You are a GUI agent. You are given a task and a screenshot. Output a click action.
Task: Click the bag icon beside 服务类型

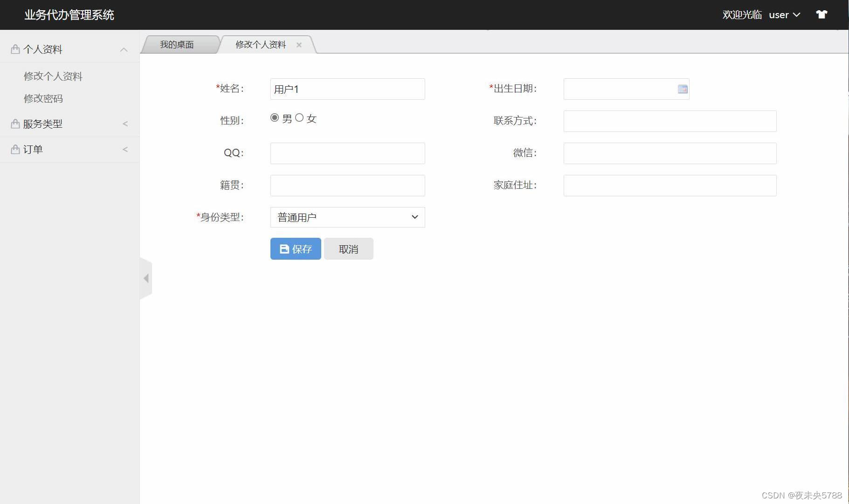(x=15, y=124)
